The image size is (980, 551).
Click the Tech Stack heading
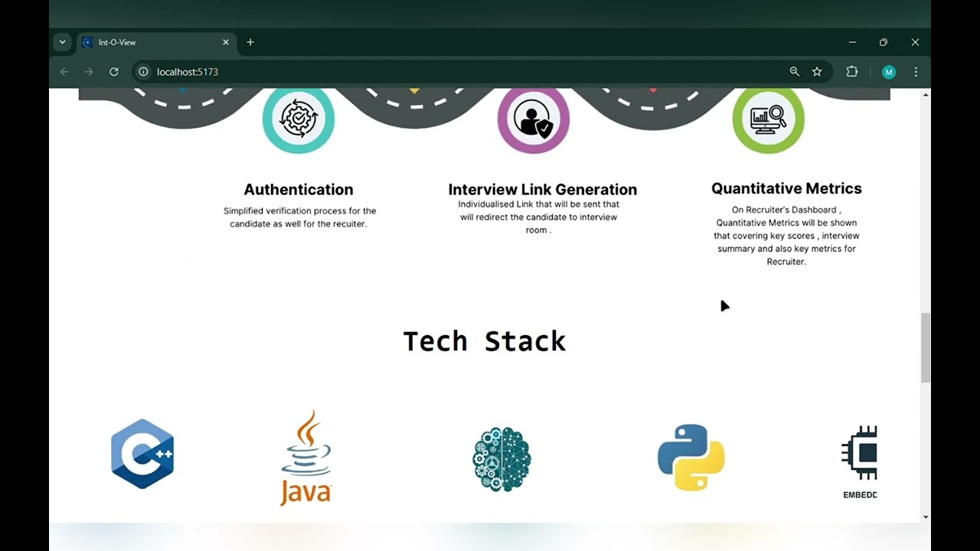click(x=485, y=341)
